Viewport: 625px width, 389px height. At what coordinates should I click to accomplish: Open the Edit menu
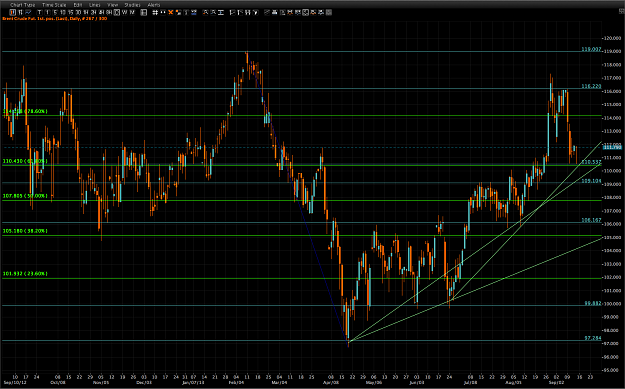pyautogui.click(x=78, y=5)
